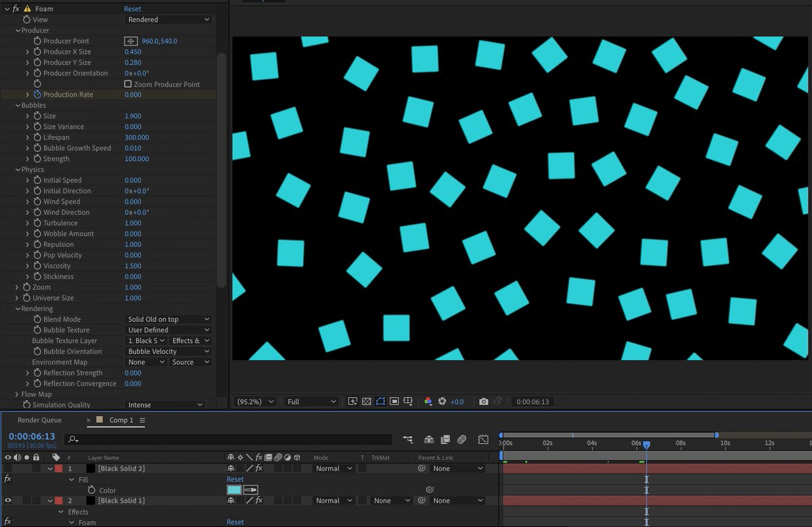Toggle the Foam effect fx switch
Screen dimensions: 812x527
16,9
